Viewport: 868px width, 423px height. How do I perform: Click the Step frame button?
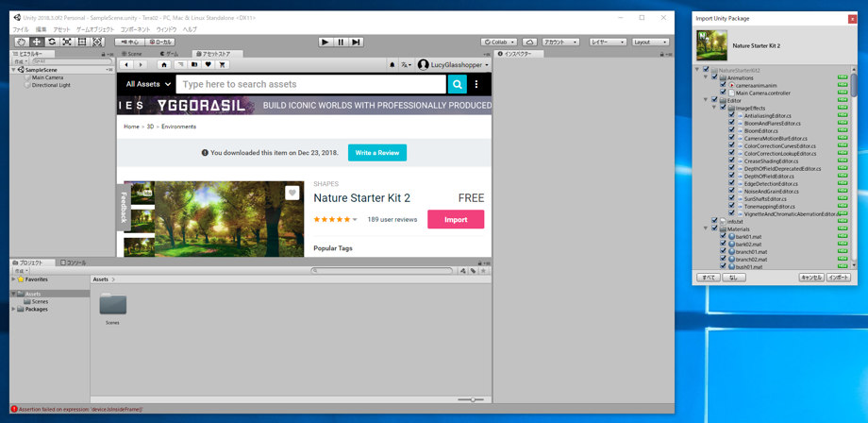click(356, 42)
